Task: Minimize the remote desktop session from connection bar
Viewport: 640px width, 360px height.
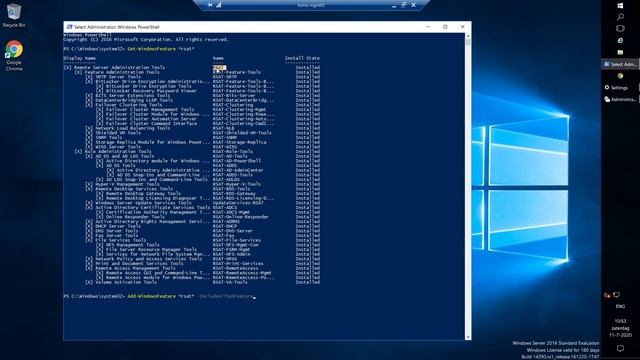Action: coord(393,5)
